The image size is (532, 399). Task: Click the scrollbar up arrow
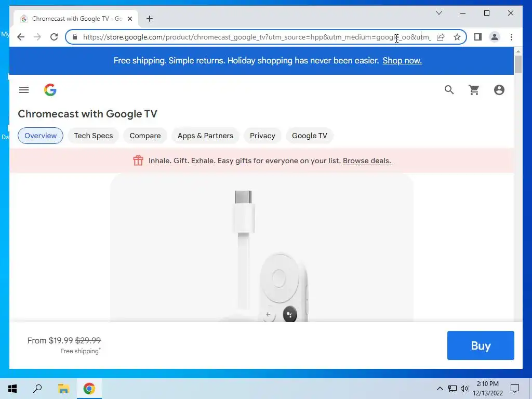(518, 51)
